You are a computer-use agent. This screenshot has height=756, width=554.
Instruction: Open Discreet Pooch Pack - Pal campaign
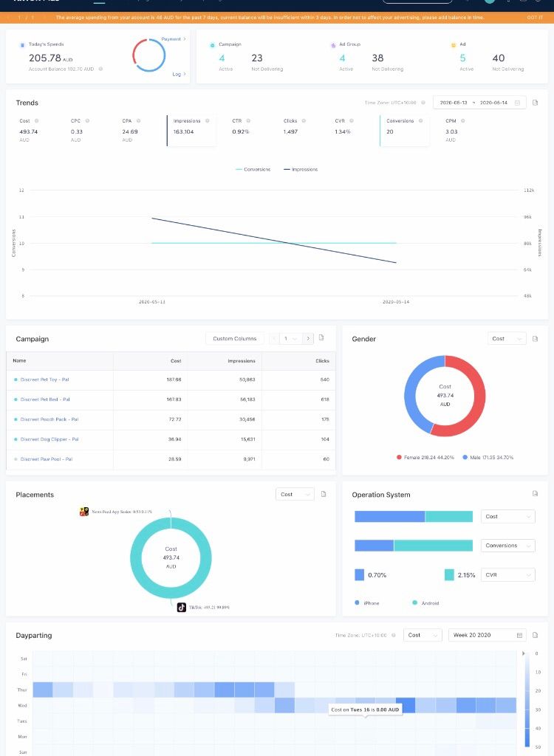[x=49, y=419]
